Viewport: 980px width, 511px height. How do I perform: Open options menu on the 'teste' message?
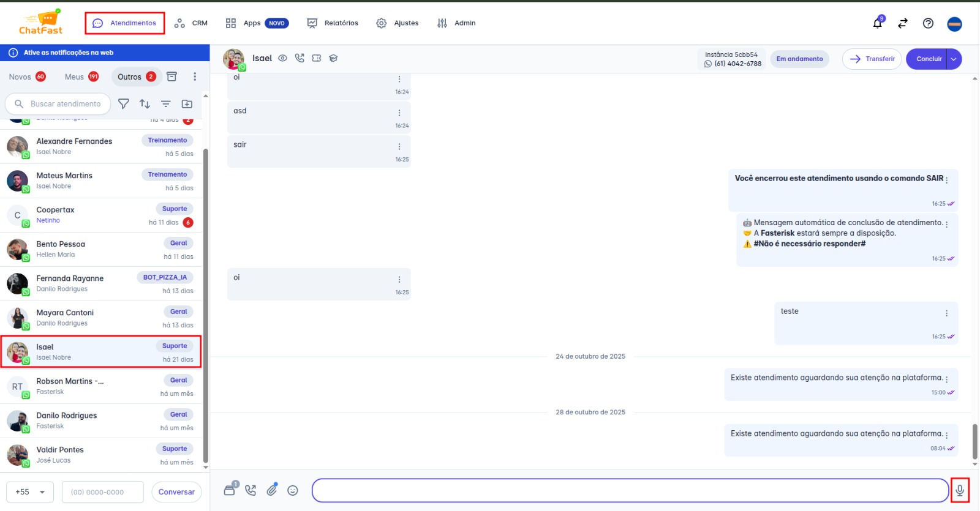pos(946,313)
